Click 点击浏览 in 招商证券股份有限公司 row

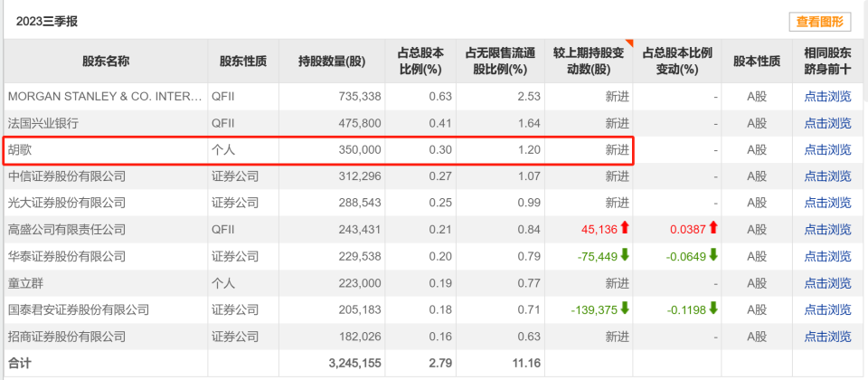[827, 336]
